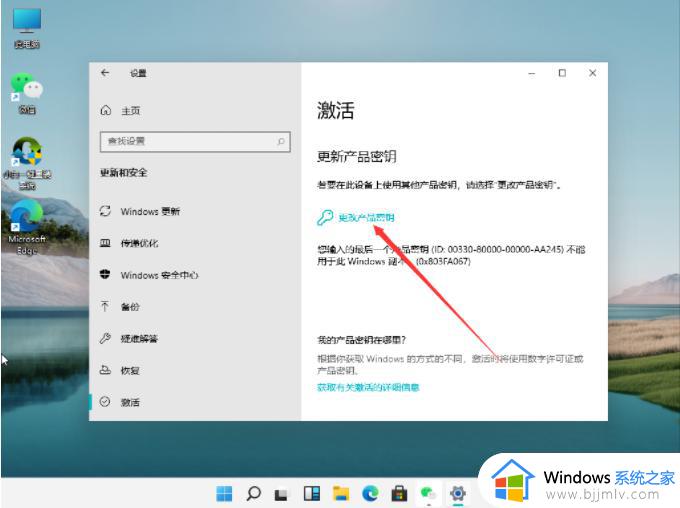Select the WeChat desktop shortcut
The height and width of the screenshot is (508, 680).
(x=27, y=94)
